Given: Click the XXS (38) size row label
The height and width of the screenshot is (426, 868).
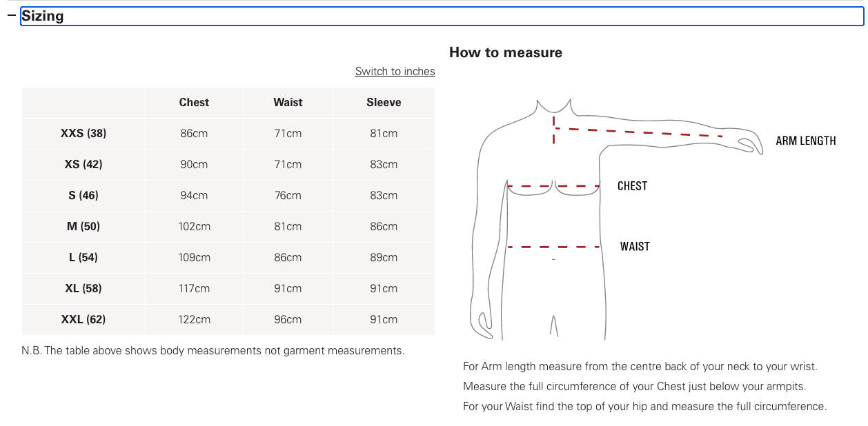Looking at the screenshot, I should [83, 134].
